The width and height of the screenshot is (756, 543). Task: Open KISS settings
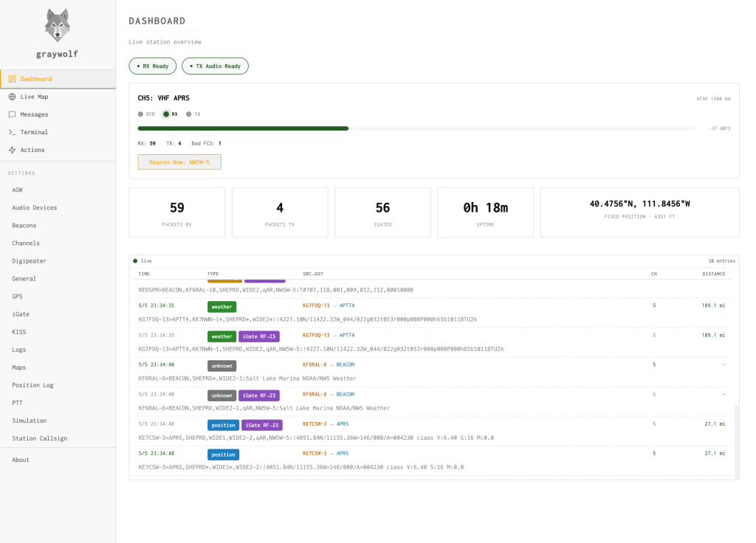click(x=58, y=332)
